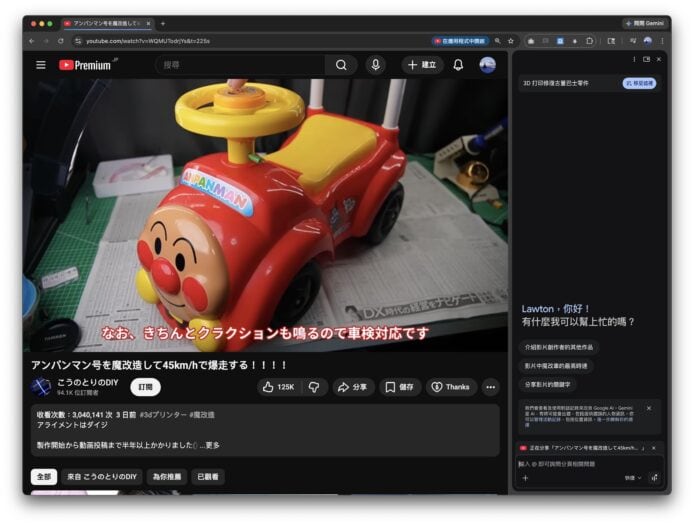Like the video with 125K thumbs up

pos(279,387)
